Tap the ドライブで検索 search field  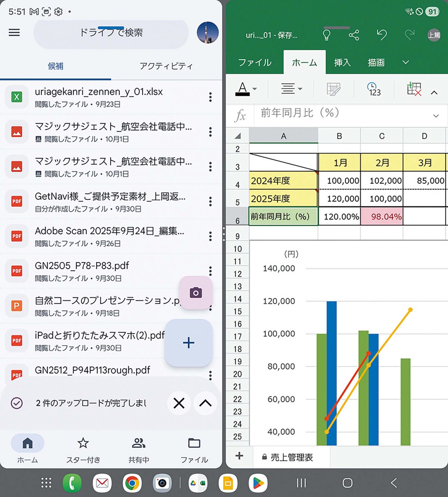point(111,33)
